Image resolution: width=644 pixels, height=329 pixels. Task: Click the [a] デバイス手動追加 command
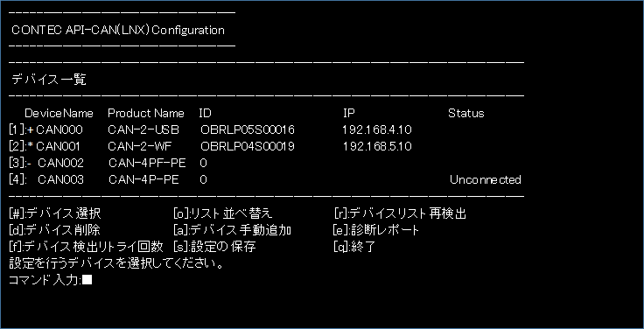point(232,230)
